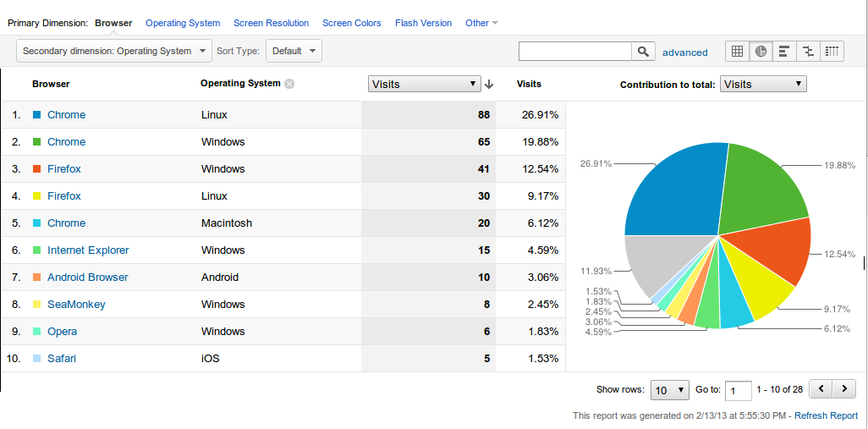Open Chrome link in the Macintosh row
This screenshot has width=868, height=429.
[x=67, y=223]
